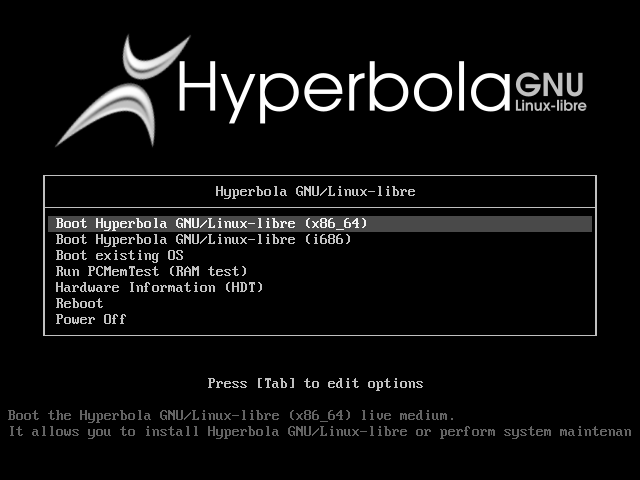The height and width of the screenshot is (480, 640).
Task: Click the highlighted selection bar's empty right side
Action: (480, 224)
